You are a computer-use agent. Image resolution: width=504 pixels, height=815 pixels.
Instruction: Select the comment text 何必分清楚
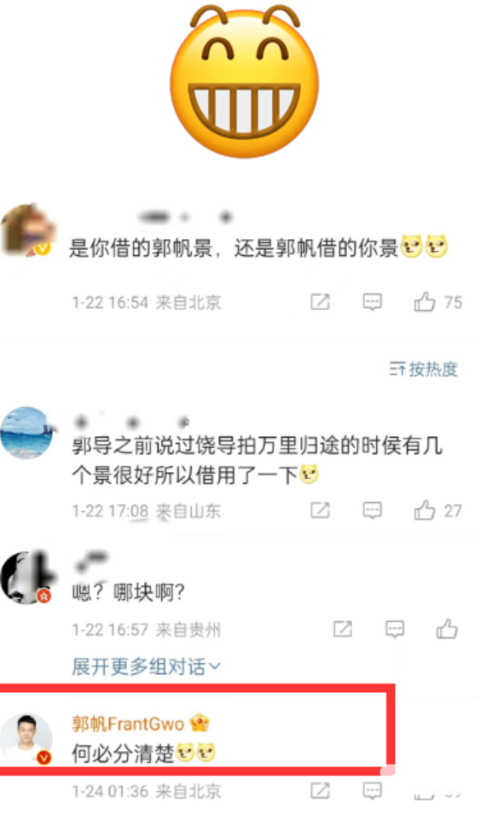tap(123, 754)
